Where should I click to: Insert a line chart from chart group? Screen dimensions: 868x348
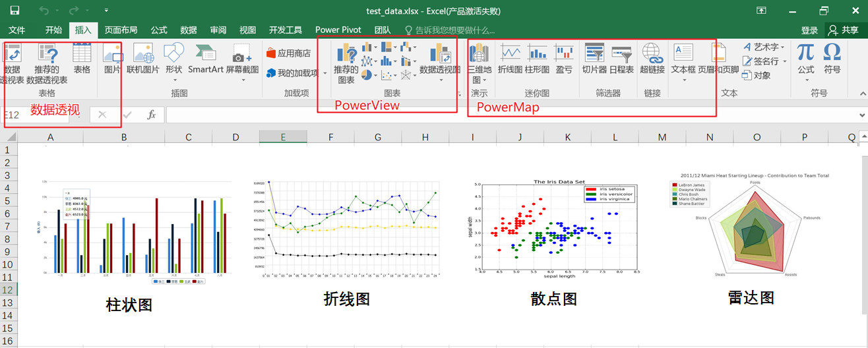369,61
